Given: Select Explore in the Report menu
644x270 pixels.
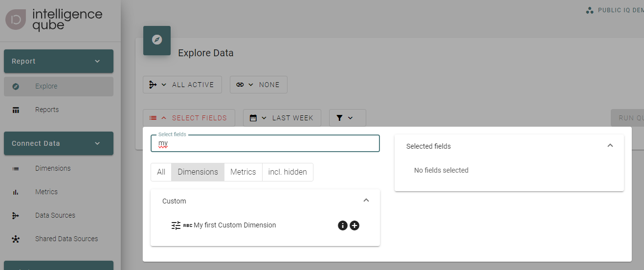Looking at the screenshot, I should pos(46,86).
